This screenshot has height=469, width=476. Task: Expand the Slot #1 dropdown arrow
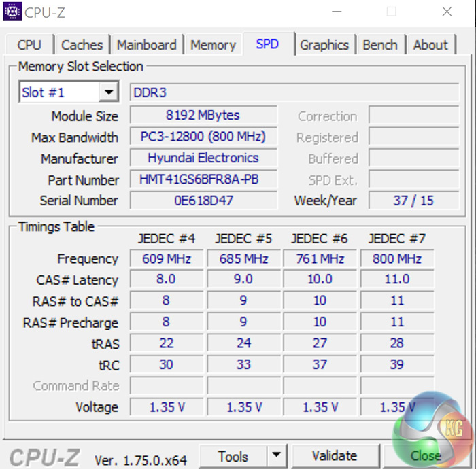[x=108, y=92]
